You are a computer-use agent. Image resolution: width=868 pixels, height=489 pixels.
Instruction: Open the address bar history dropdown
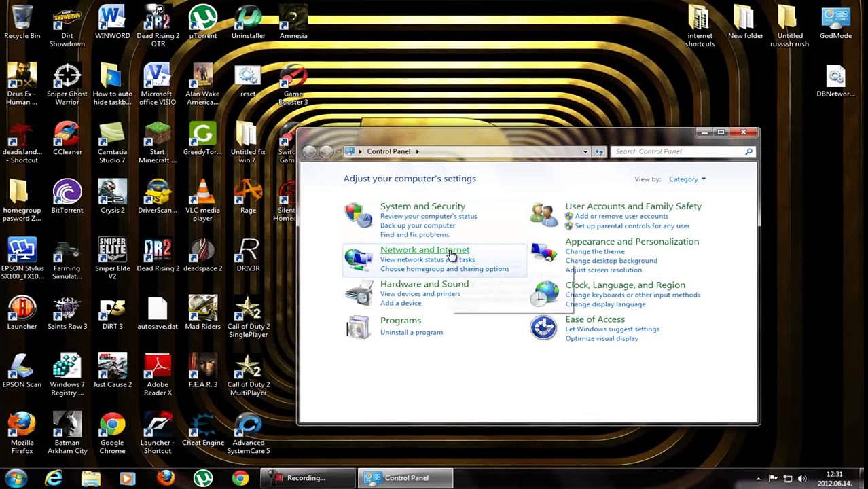tap(585, 151)
